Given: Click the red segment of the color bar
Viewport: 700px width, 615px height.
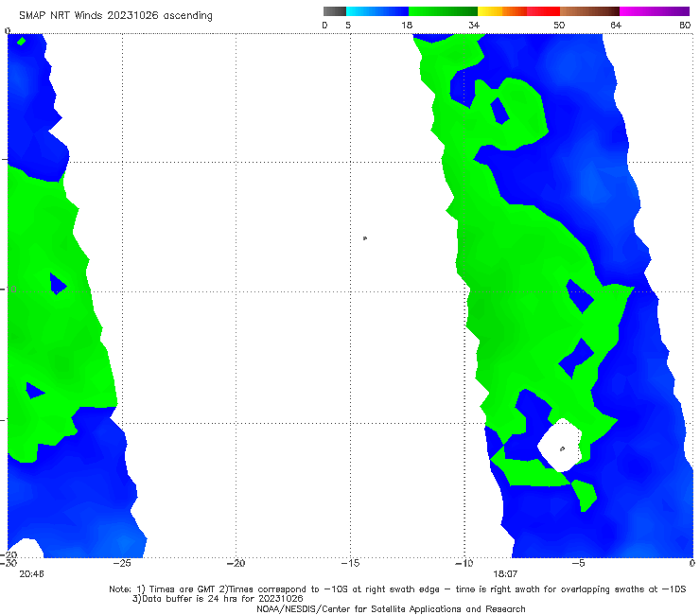Looking at the screenshot, I should coord(543,11).
